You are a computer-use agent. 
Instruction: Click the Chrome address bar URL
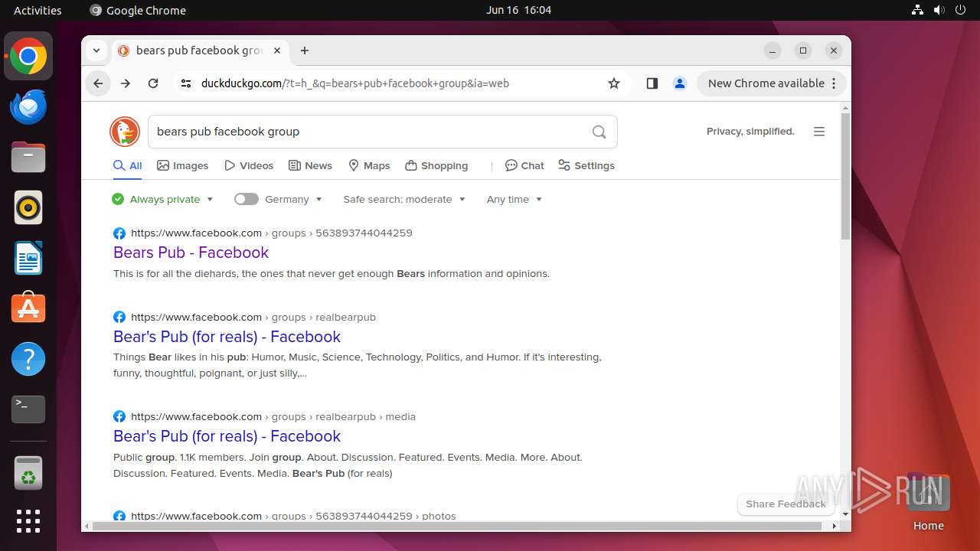[355, 83]
